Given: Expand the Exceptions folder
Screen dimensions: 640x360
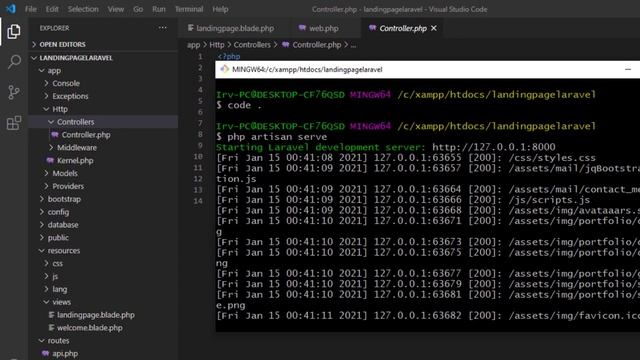Looking at the screenshot, I should point(103,96).
